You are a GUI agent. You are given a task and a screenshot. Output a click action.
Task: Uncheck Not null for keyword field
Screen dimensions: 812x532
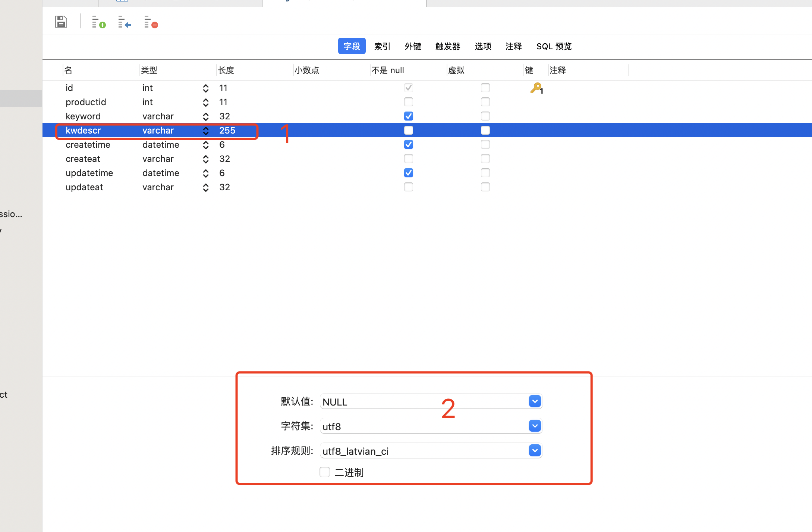(x=408, y=116)
